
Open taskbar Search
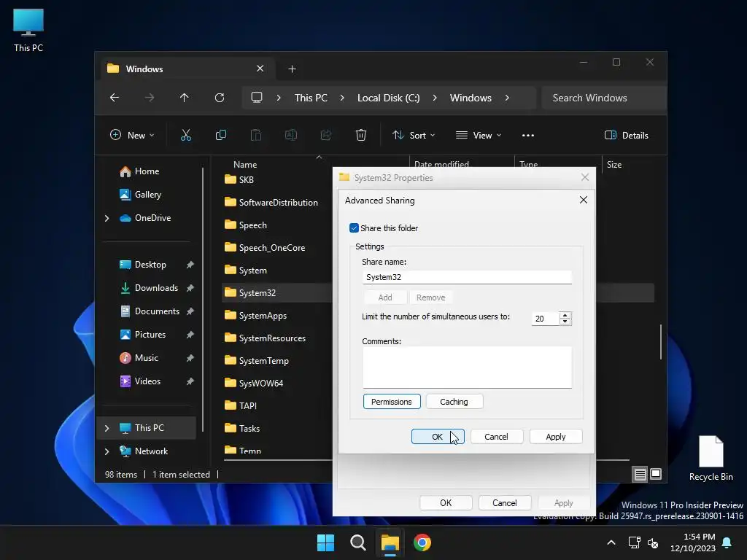[x=357, y=542]
